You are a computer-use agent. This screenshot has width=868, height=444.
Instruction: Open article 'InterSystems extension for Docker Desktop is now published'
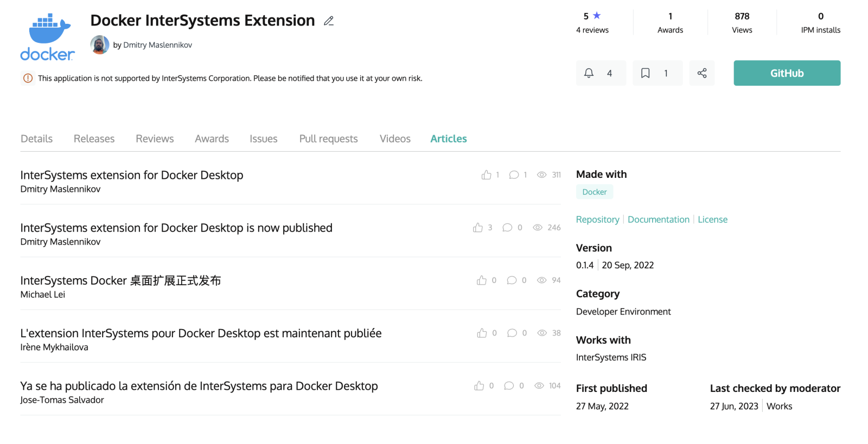tap(176, 228)
